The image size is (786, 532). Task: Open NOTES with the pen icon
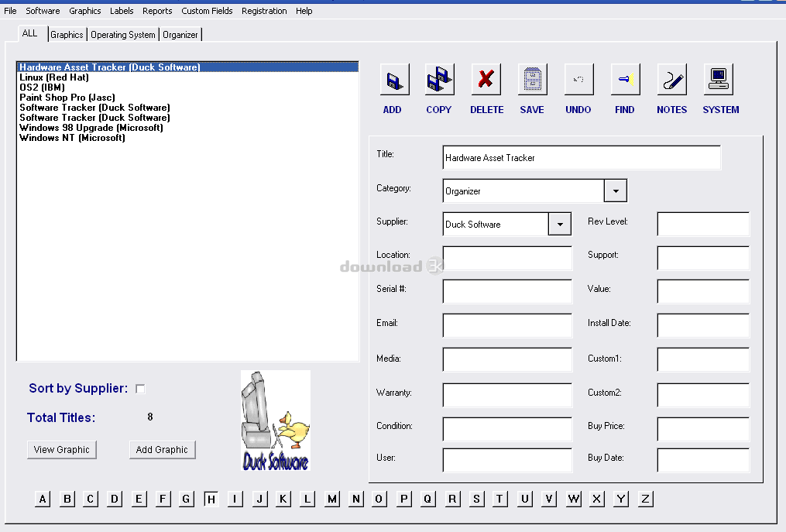[x=671, y=80]
